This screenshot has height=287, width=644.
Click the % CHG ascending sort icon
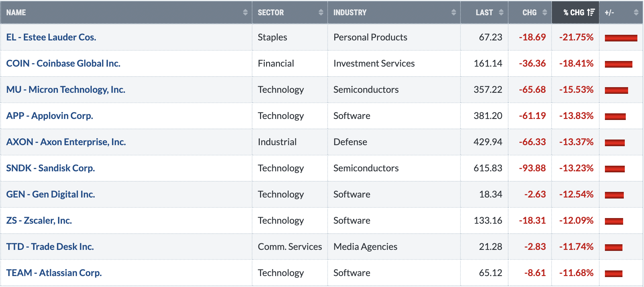pos(591,13)
